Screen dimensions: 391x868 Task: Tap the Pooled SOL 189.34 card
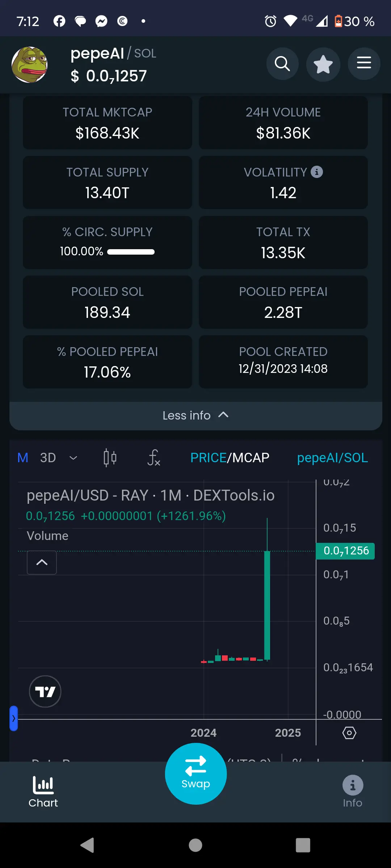point(108,302)
